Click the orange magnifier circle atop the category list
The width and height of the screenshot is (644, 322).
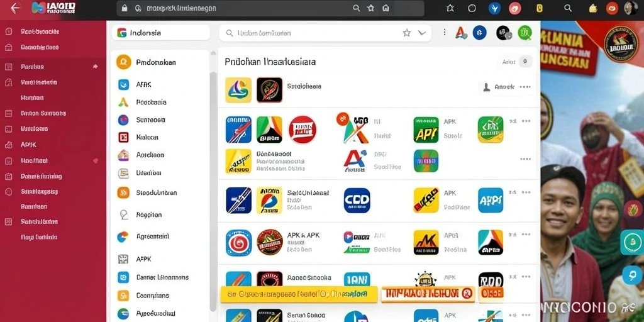(123, 62)
